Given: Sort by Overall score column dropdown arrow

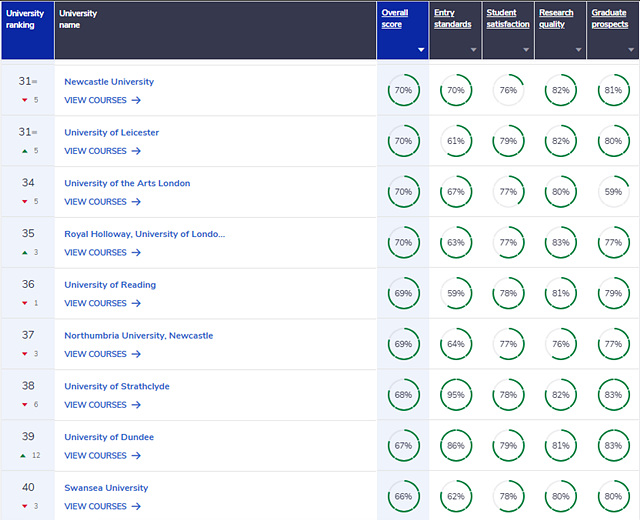Looking at the screenshot, I should point(421,49).
